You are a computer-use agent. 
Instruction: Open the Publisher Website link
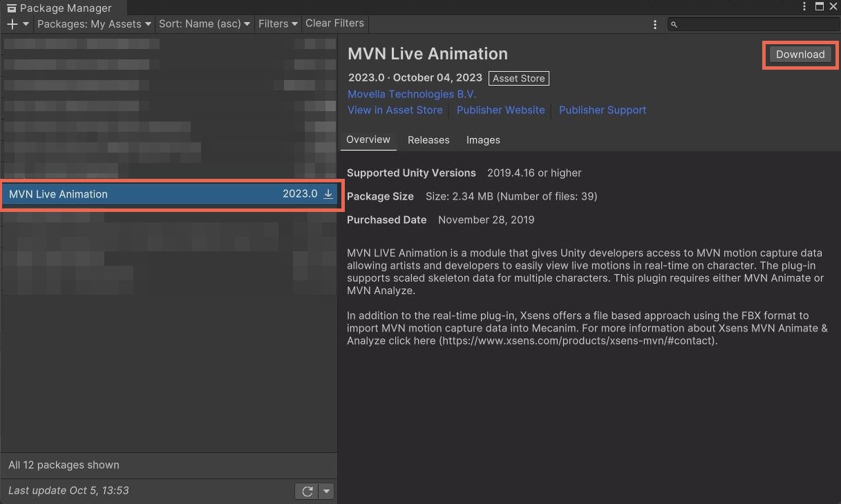[500, 110]
